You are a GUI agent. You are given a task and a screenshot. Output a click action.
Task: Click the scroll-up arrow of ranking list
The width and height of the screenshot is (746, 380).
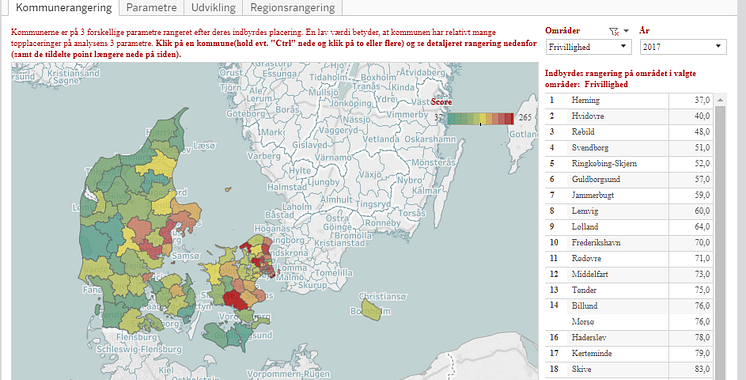(x=720, y=100)
